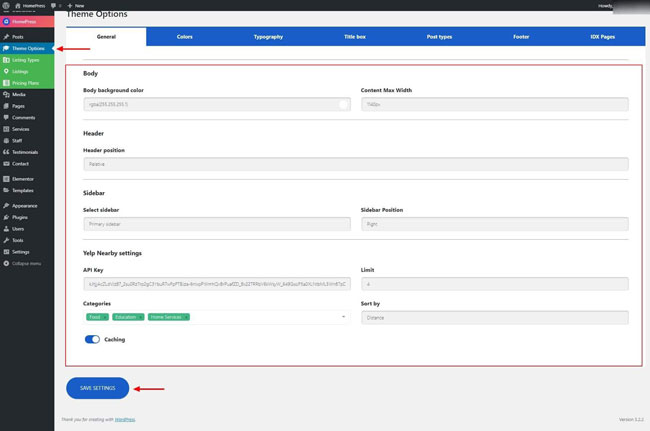Expand the Categories dropdown arrow
This screenshot has width=650, height=431.
coord(343,317)
